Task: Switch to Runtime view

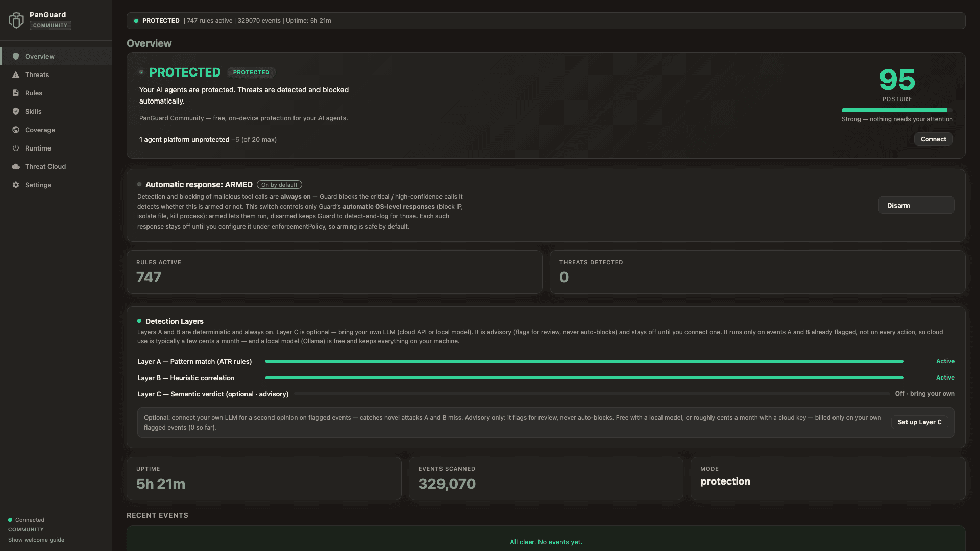Action: pos(56,148)
